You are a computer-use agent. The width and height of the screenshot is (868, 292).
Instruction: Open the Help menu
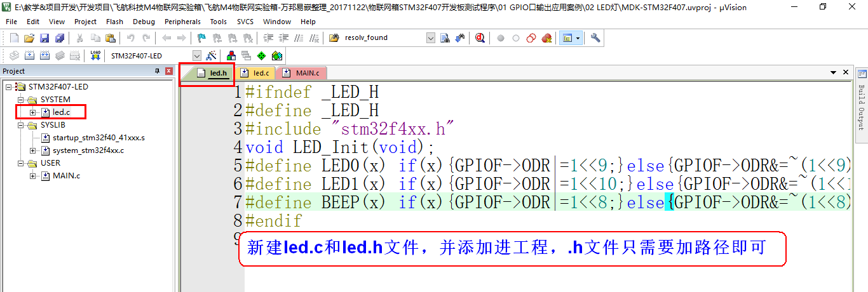point(308,22)
